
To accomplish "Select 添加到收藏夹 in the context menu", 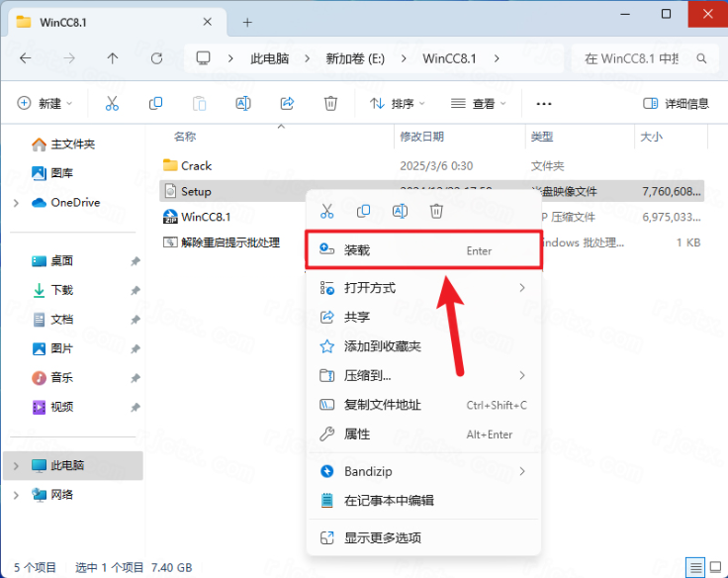I will 423,346.
